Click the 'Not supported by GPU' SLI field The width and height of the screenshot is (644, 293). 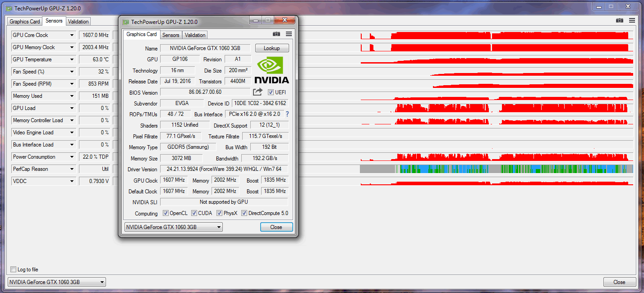point(224,202)
